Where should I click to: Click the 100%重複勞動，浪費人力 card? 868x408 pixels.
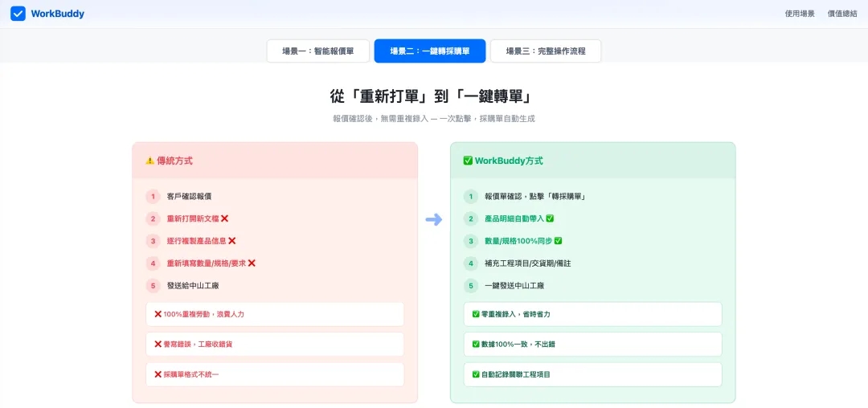tap(275, 314)
